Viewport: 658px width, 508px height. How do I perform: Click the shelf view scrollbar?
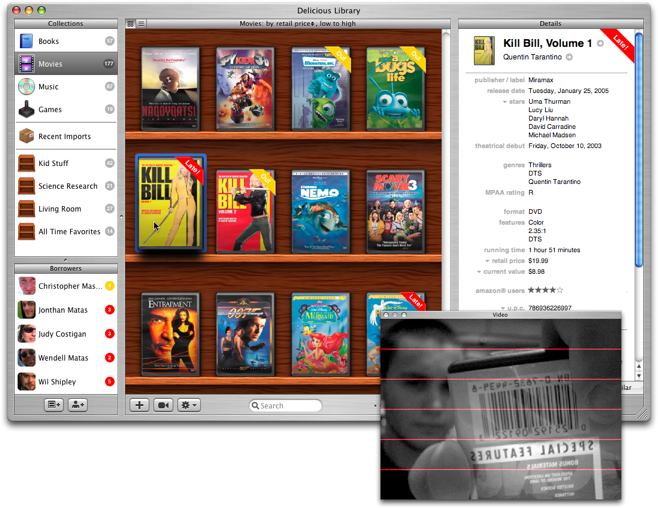[446, 168]
